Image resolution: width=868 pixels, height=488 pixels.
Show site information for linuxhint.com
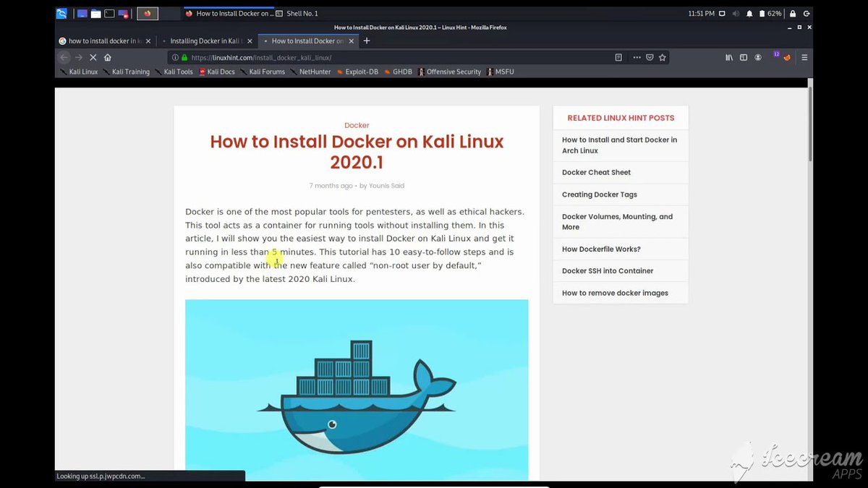(175, 57)
